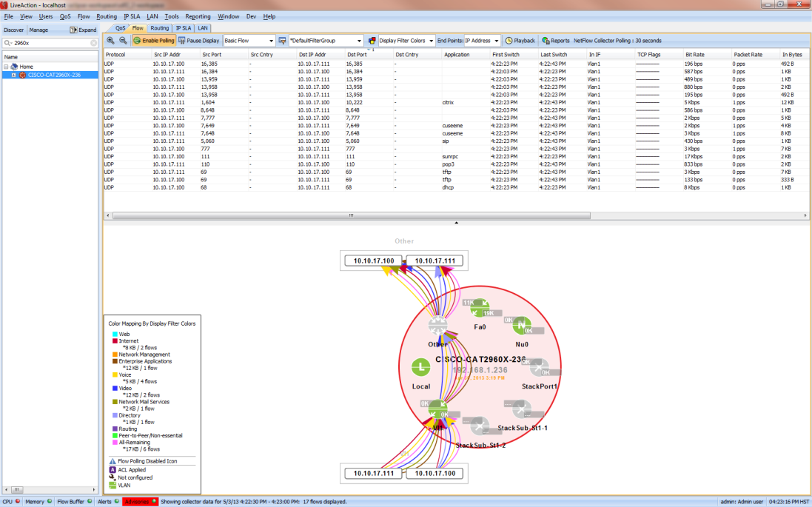Image resolution: width=812 pixels, height=507 pixels.
Task: Click the Nu0 interface icon
Action: coord(522,326)
